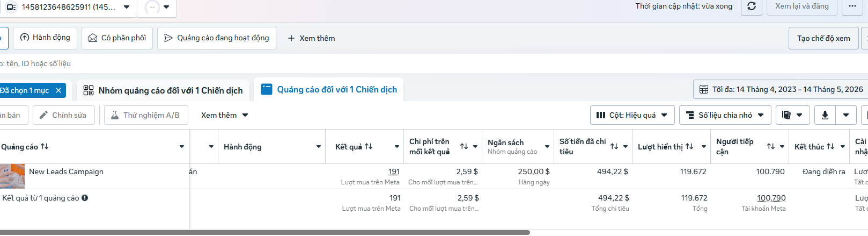The width and height of the screenshot is (868, 236).
Task: Click the horizontal table scrollbar
Action: [x=265, y=233]
